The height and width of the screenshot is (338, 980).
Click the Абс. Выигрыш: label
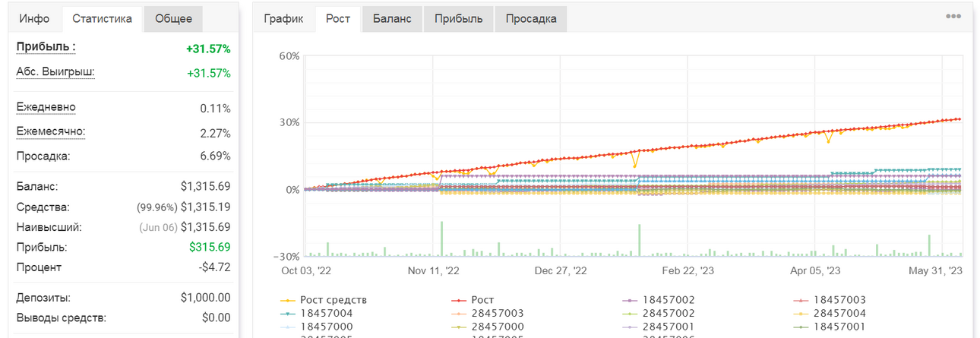55,72
